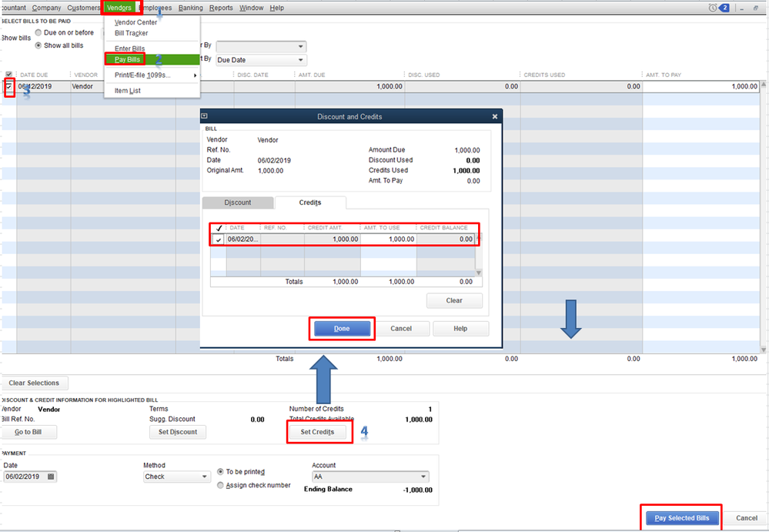The height and width of the screenshot is (532, 769).
Task: Open the reminders alarm clock icon
Action: coord(713,8)
